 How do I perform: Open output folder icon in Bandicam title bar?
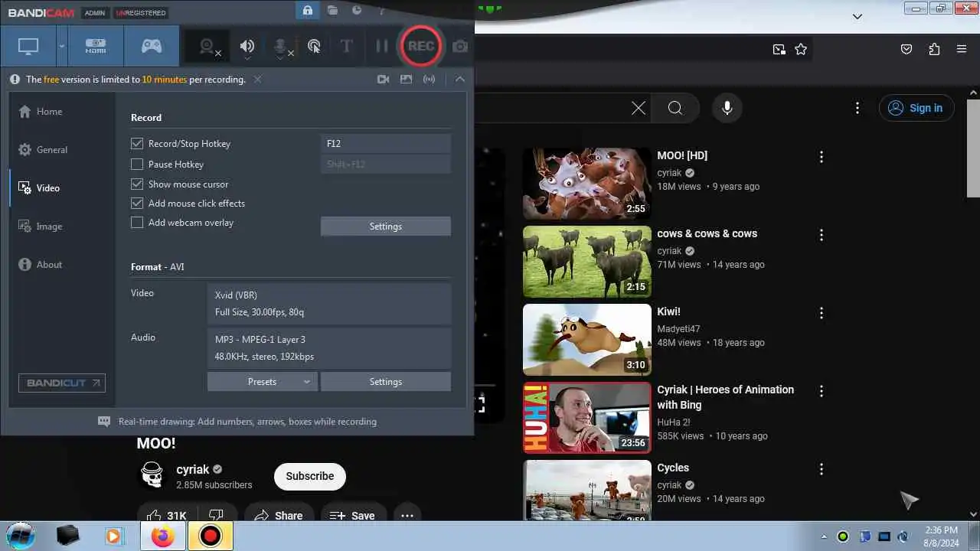(332, 11)
